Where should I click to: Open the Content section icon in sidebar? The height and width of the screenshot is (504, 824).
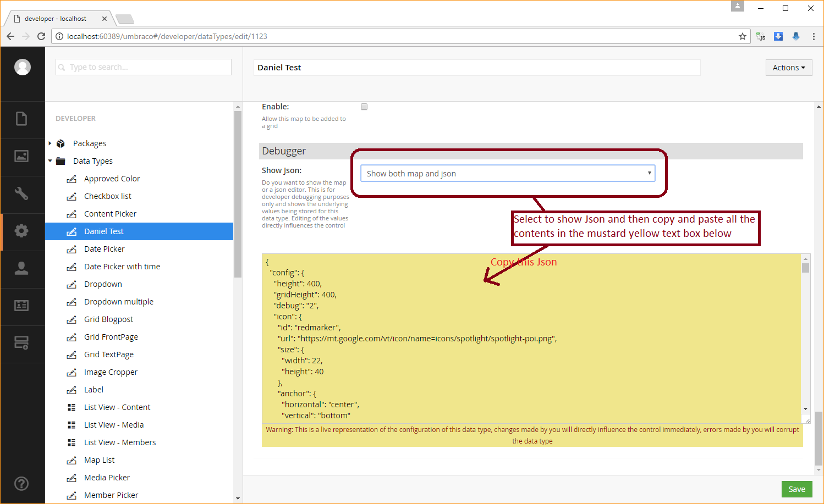(x=21, y=119)
